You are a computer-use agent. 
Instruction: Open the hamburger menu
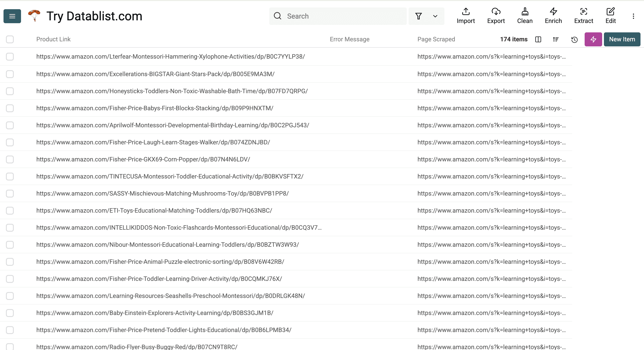click(12, 16)
